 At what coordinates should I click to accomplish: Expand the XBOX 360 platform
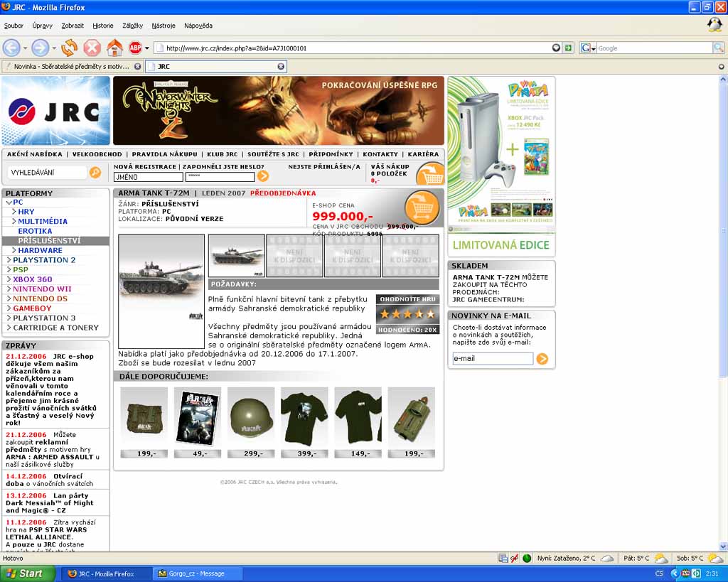(x=9, y=279)
